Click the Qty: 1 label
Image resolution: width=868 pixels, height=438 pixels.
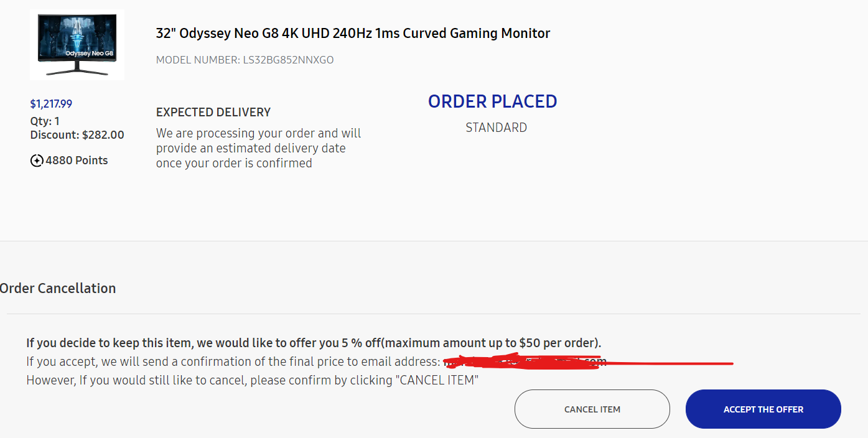(45, 121)
